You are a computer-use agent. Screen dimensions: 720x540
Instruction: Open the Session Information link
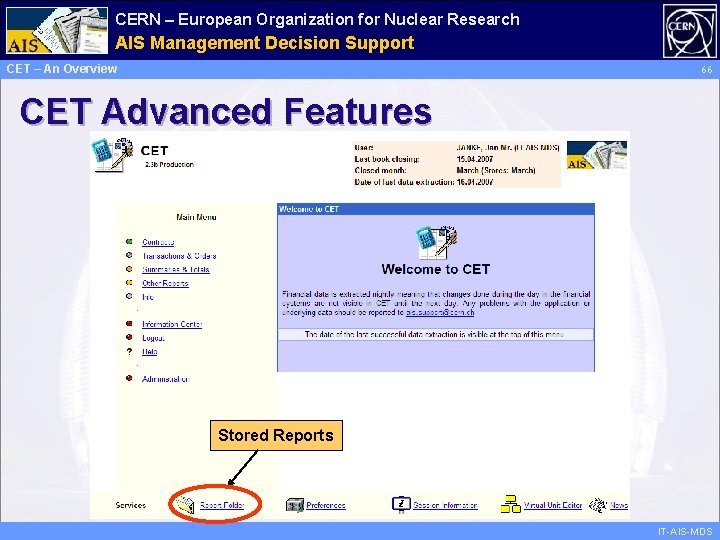[445, 505]
